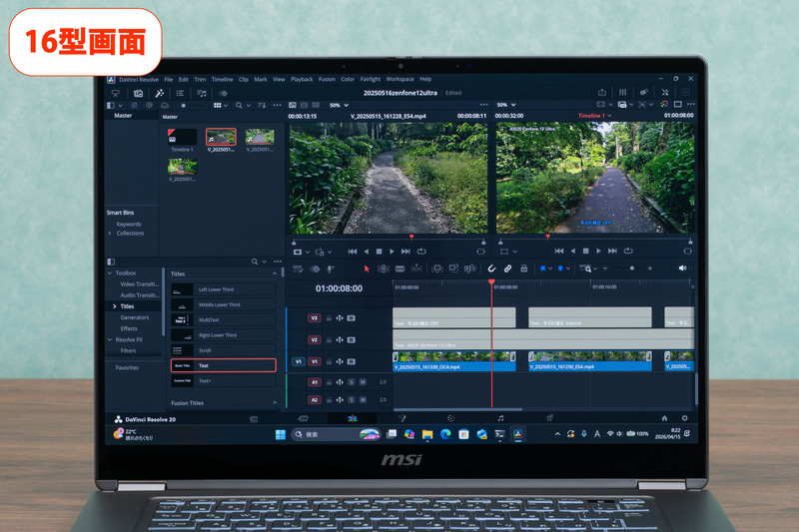The image size is (799, 532).
Task: Click the Overwrite Clip icon
Action: [x=453, y=268]
